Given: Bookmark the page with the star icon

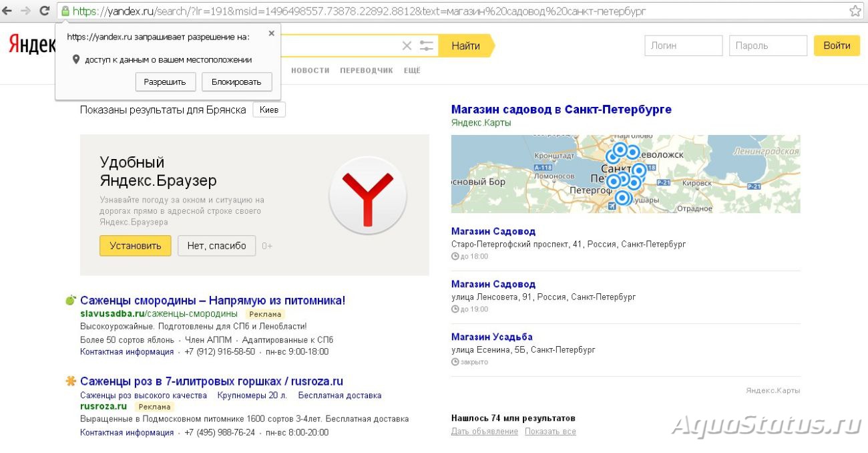Looking at the screenshot, I should coord(855,11).
